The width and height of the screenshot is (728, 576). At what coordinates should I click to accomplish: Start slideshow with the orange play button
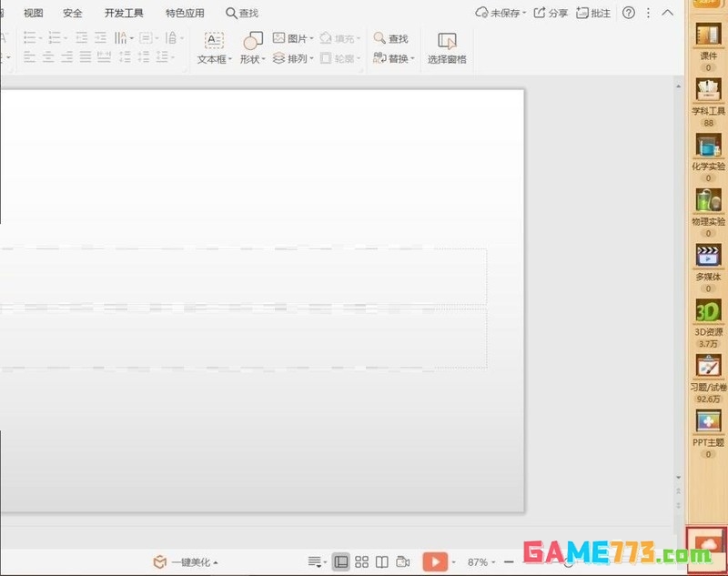[x=435, y=562]
